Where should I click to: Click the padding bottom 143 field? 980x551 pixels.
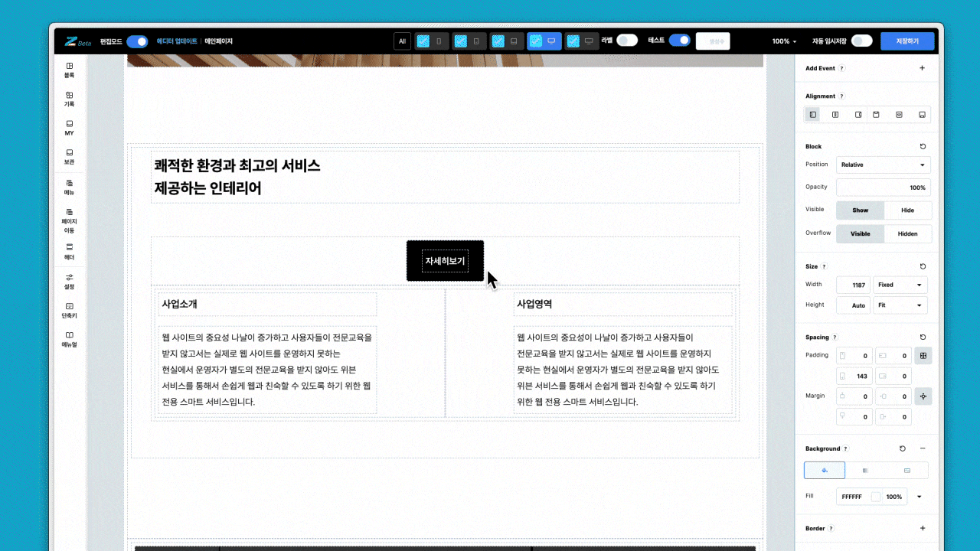(x=854, y=376)
